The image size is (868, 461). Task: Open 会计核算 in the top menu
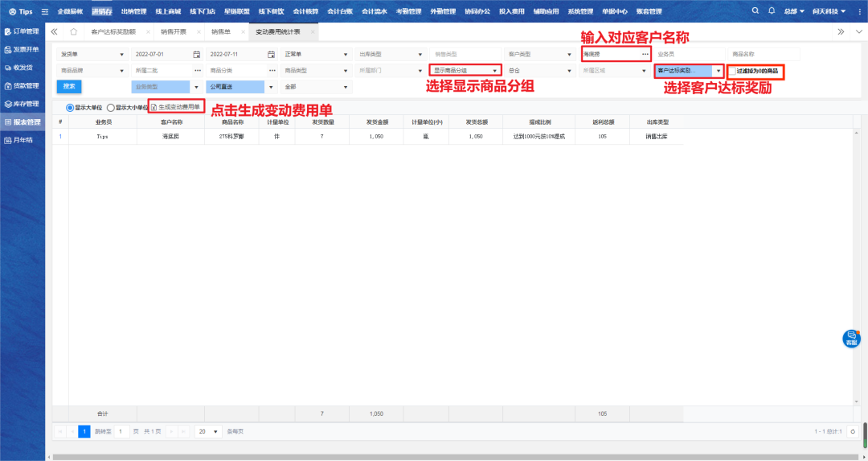point(305,12)
